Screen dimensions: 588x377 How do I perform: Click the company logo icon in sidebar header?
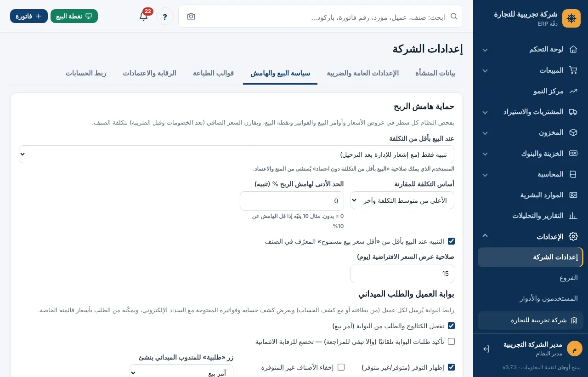point(571,18)
